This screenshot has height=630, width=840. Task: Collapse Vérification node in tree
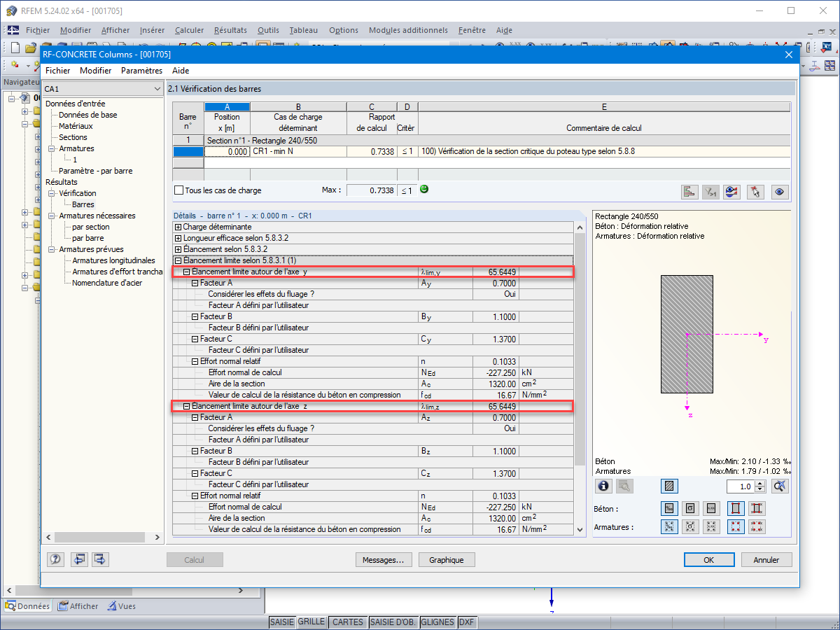(x=51, y=193)
